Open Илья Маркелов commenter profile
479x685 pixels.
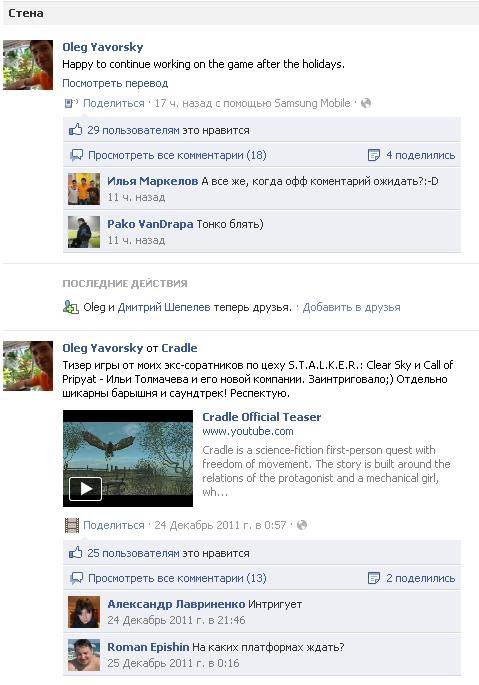click(x=153, y=181)
